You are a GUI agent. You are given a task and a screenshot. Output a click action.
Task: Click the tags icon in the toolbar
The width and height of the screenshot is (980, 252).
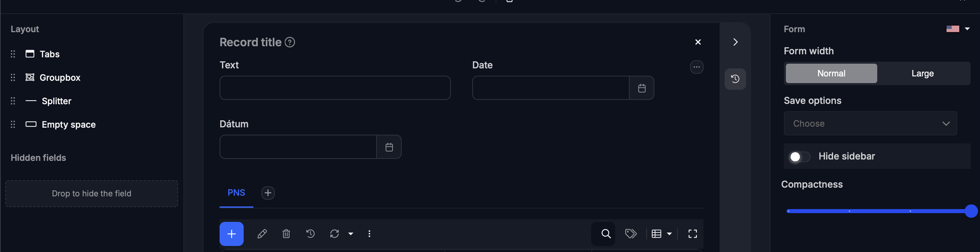pos(631,234)
